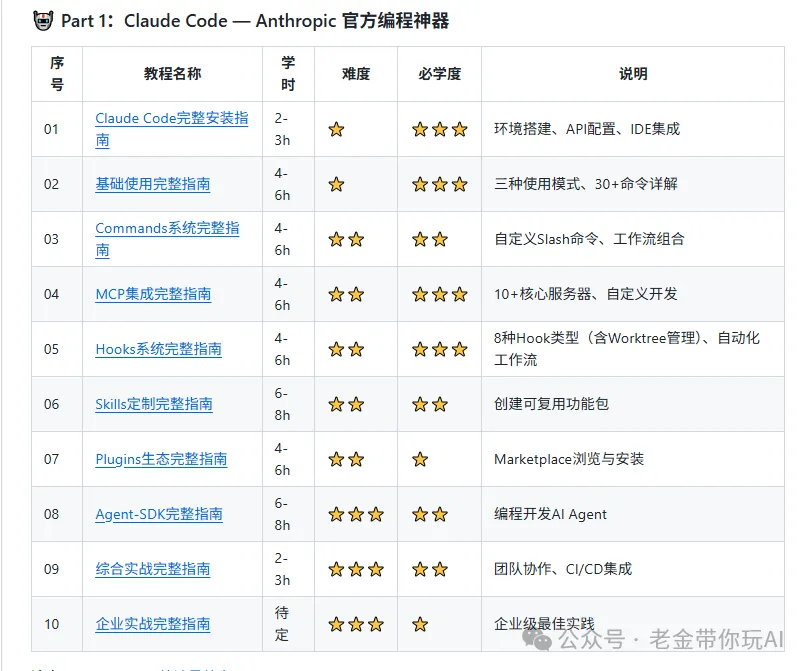Click the 必学度 star in 企业实战 row
The height and width of the screenshot is (671, 808).
pyautogui.click(x=420, y=624)
